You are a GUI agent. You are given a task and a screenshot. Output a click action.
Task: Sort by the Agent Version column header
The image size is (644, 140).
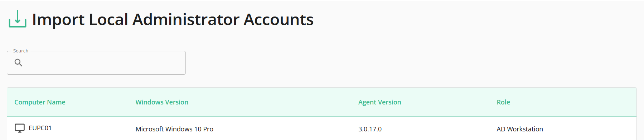380,102
